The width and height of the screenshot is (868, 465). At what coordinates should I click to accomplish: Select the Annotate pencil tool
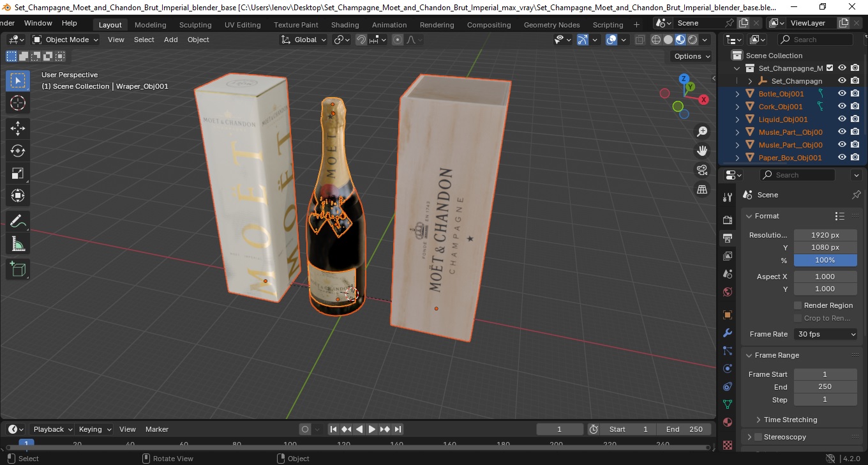18,222
